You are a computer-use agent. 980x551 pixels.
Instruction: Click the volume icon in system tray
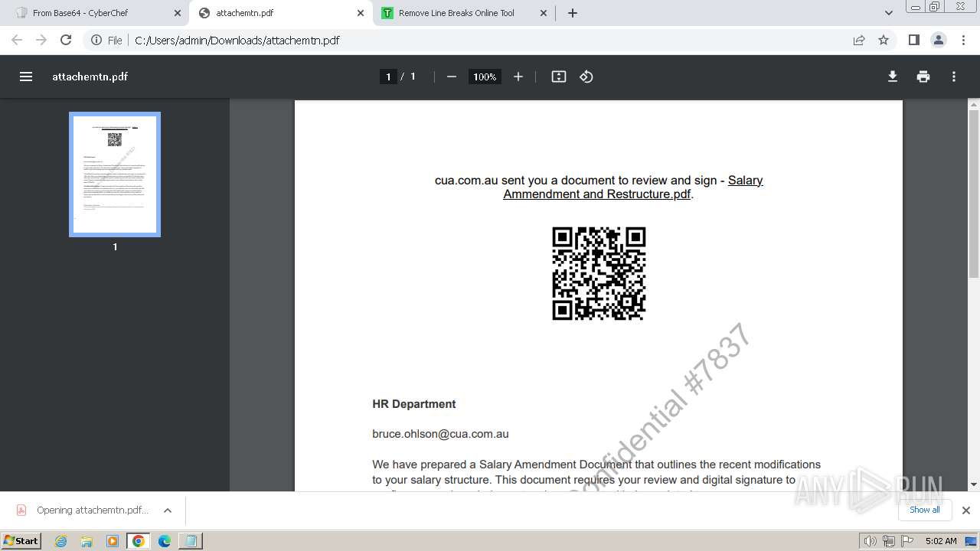871,541
